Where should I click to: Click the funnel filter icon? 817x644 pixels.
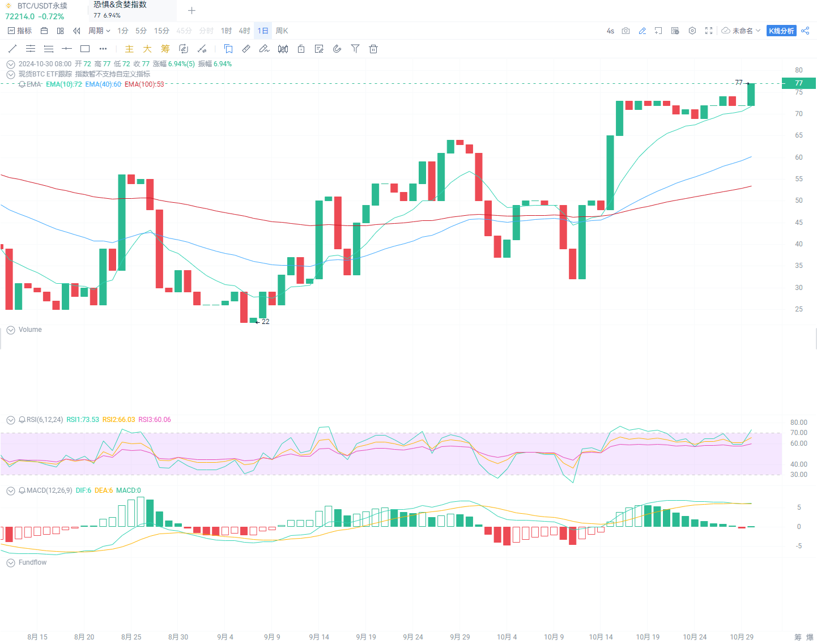point(355,49)
